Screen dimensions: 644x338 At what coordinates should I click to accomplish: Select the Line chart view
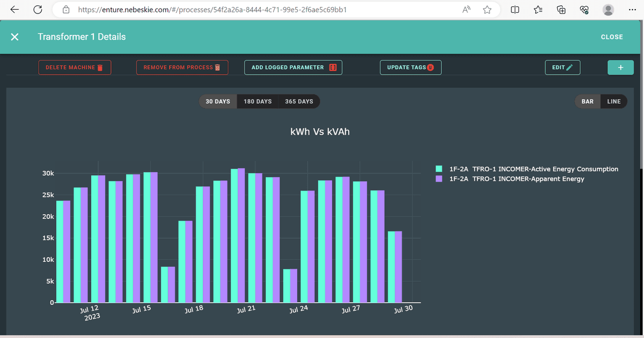tap(614, 101)
